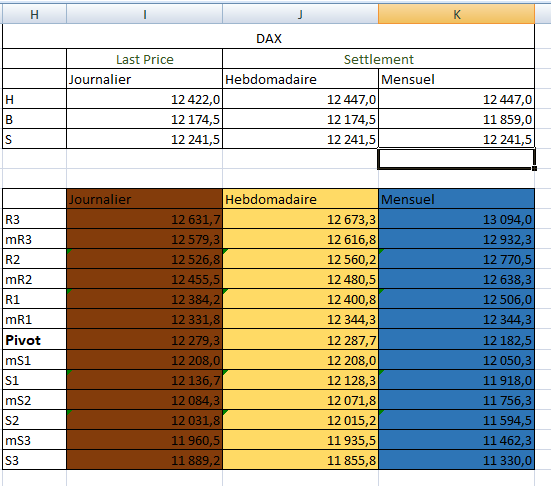Select highlighted column header K
This screenshot has width=551, height=486.
tap(456, 14)
